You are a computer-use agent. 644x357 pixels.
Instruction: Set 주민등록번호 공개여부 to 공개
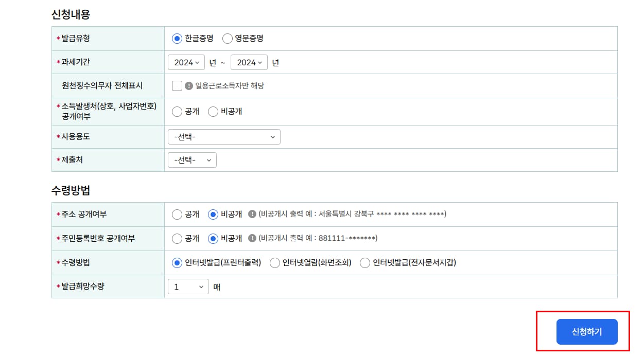point(177,239)
